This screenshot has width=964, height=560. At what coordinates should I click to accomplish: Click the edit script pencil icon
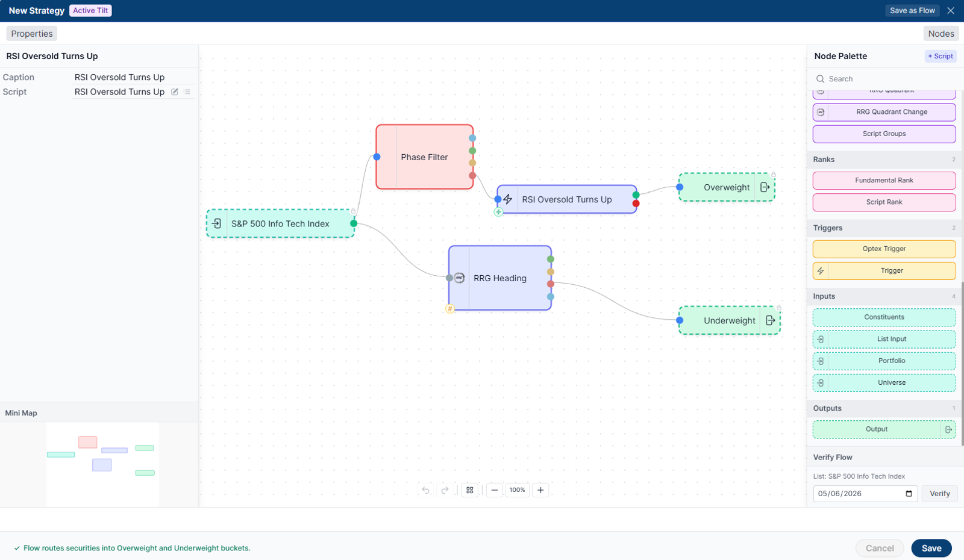175,92
